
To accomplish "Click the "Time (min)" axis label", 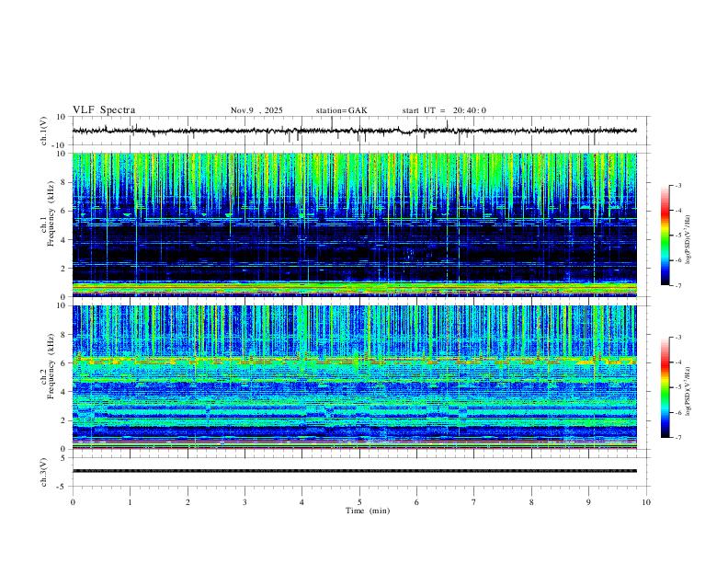I will pyautogui.click(x=368, y=511).
